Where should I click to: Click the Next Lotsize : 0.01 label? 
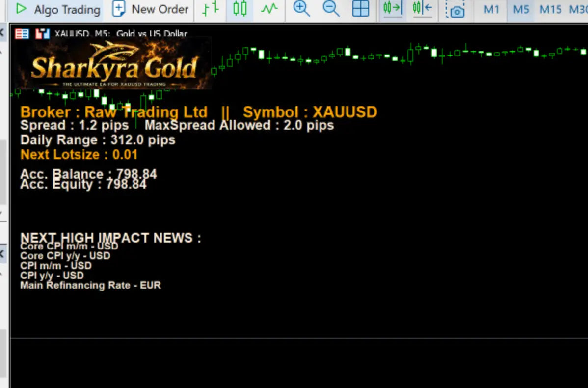79,155
